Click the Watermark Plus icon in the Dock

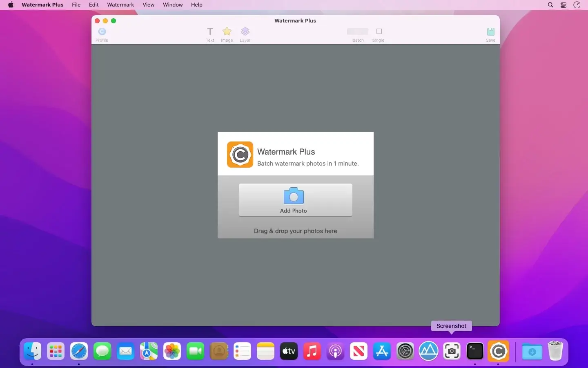click(x=498, y=351)
